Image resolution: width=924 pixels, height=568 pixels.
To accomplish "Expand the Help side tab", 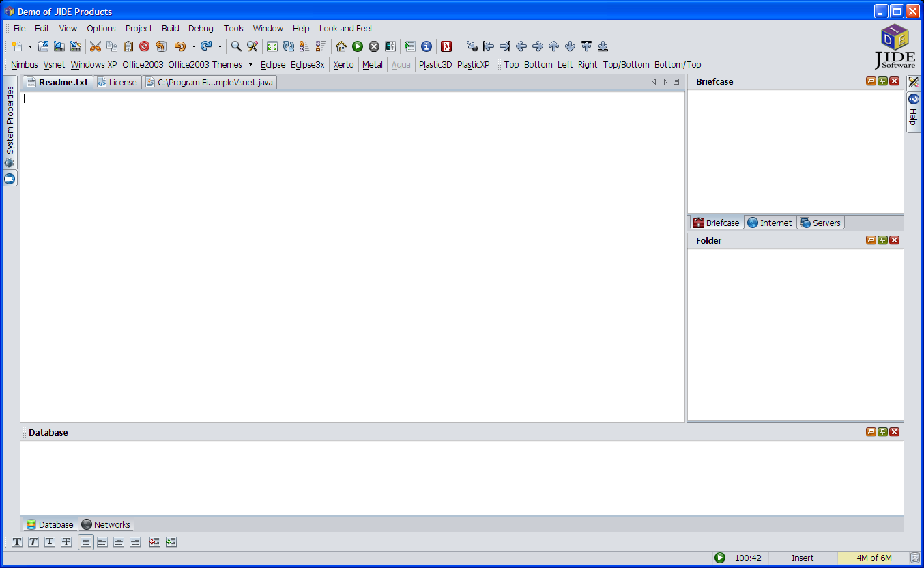I will 914,113.
